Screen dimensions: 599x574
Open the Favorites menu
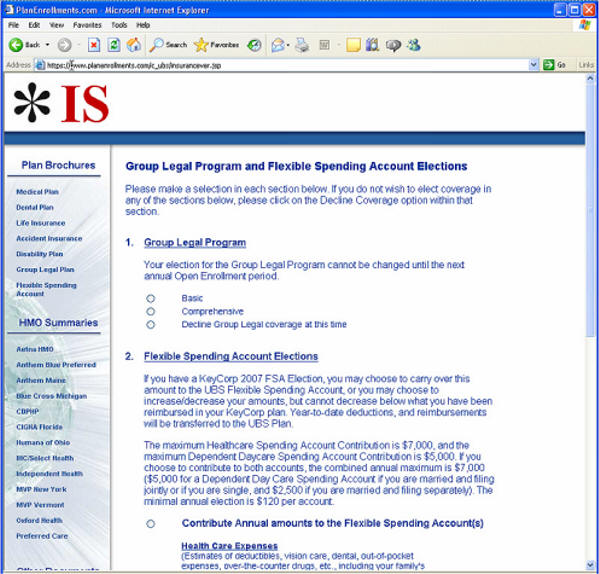click(x=87, y=25)
